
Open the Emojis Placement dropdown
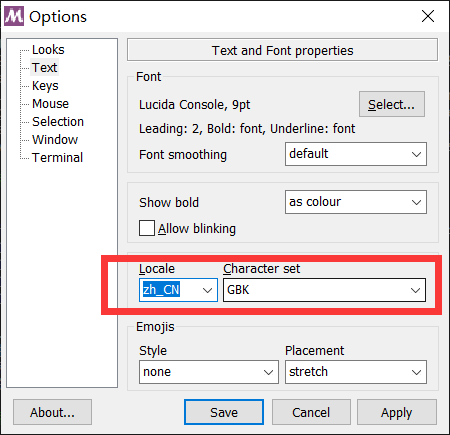356,372
